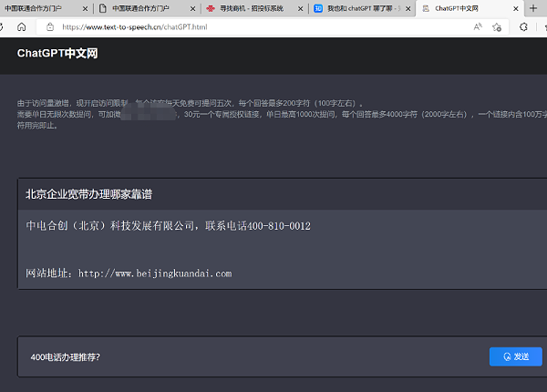Click the URL http://www.beijingkuandai.com text
Screen dimensions: 547x392
pos(155,273)
